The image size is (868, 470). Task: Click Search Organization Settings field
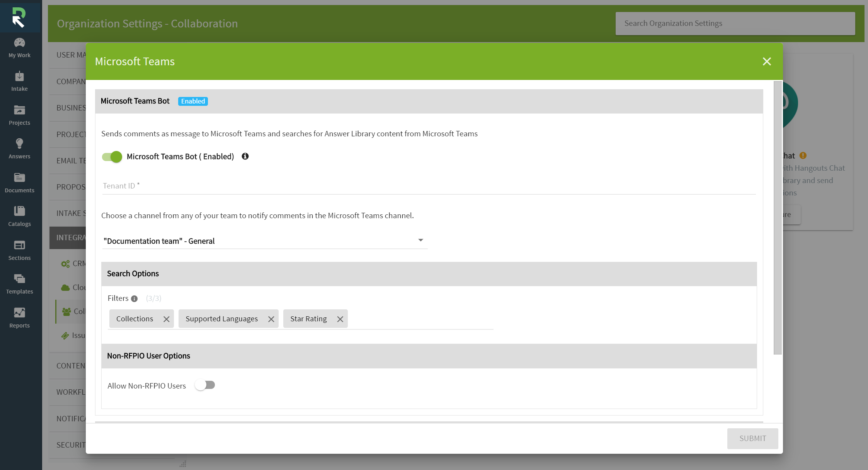click(x=735, y=23)
